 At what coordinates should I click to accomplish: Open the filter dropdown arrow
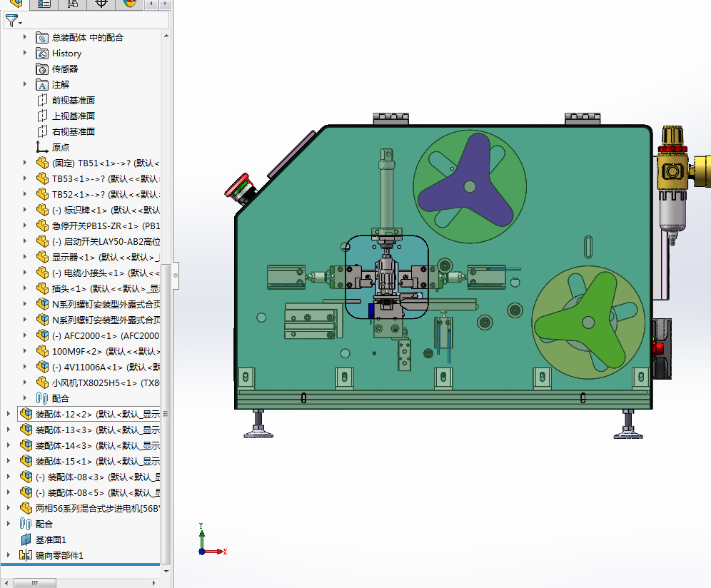click(x=20, y=23)
